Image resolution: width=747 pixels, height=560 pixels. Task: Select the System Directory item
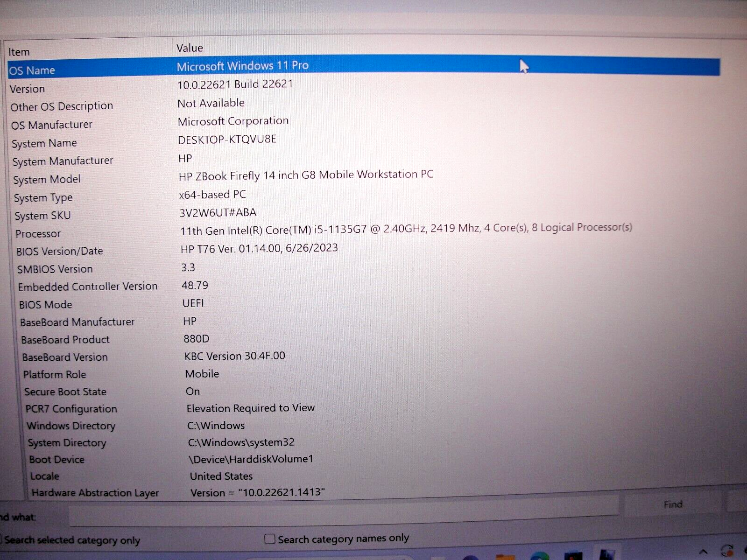point(67,443)
